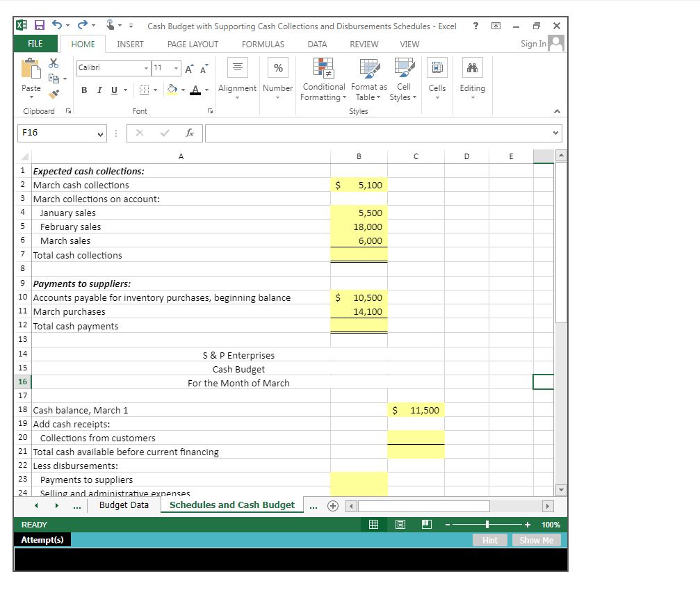Open fill color dropdown arrow

click(183, 90)
